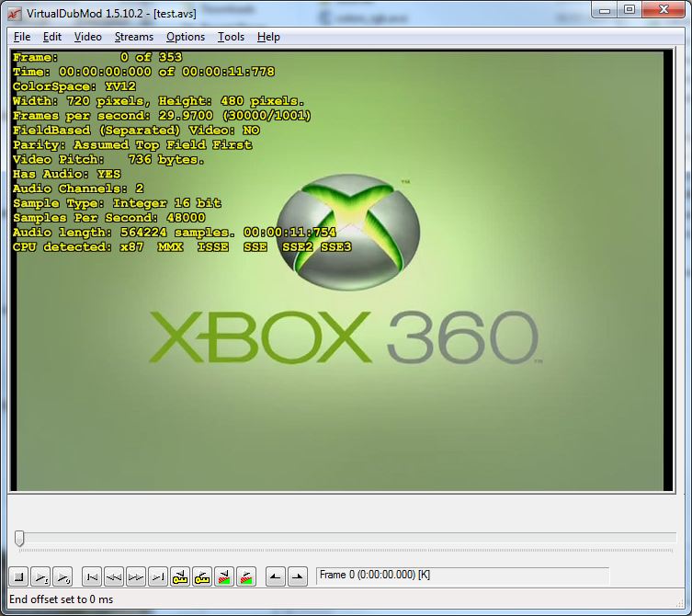Click the timeline position slider handle
Viewport: 692px width, 616px height.
coord(19,538)
